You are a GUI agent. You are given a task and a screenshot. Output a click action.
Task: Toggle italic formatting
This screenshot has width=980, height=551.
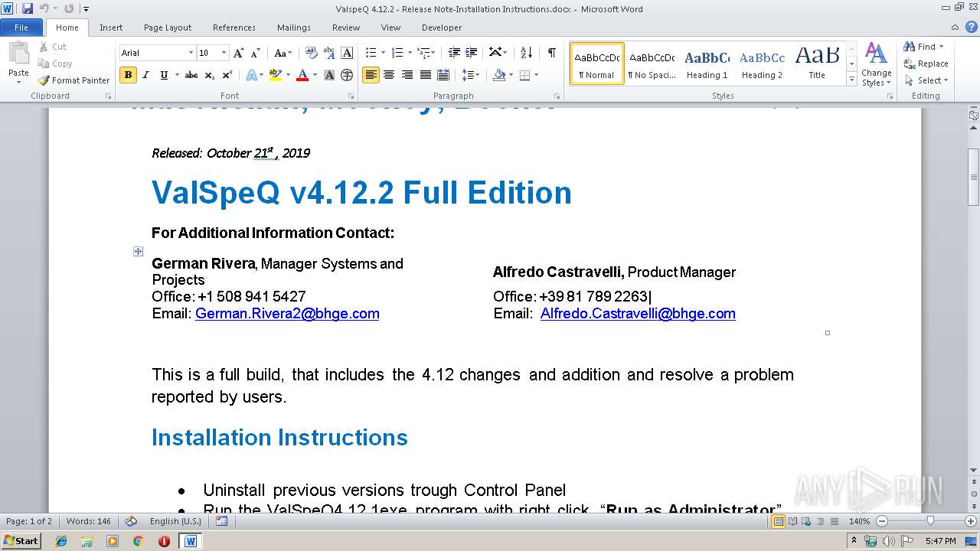click(146, 75)
